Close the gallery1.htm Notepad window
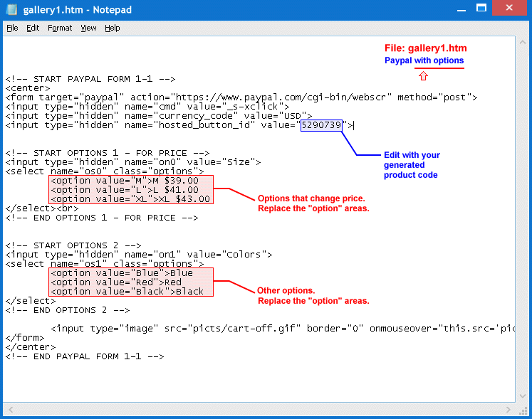The height and width of the screenshot is (419, 532). [x=509, y=8]
